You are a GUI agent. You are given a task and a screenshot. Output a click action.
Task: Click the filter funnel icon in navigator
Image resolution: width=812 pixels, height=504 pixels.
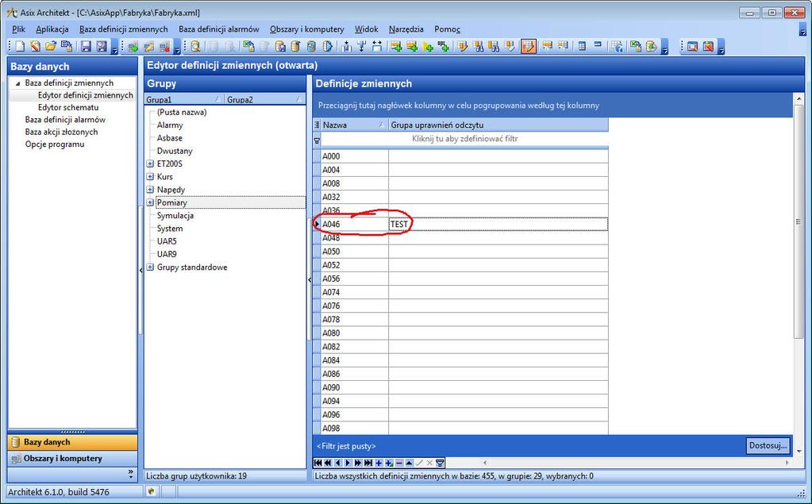click(440, 463)
